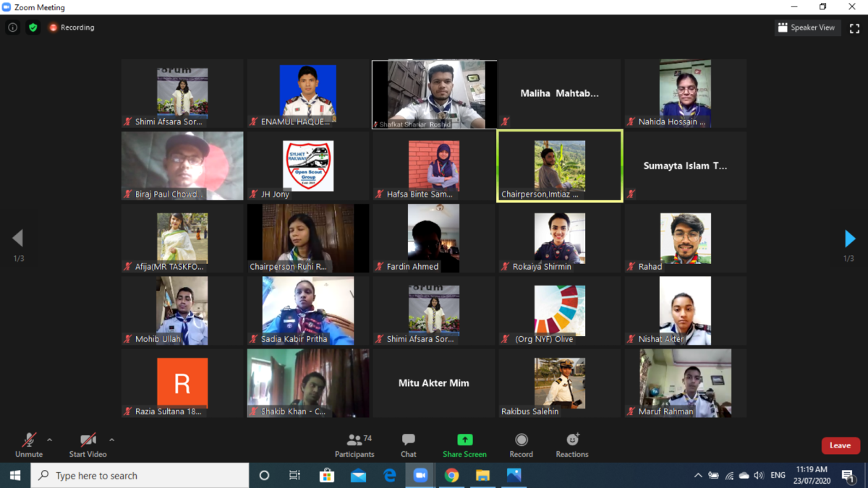Go to next participant page arrow
The height and width of the screenshot is (488, 868).
[850, 238]
